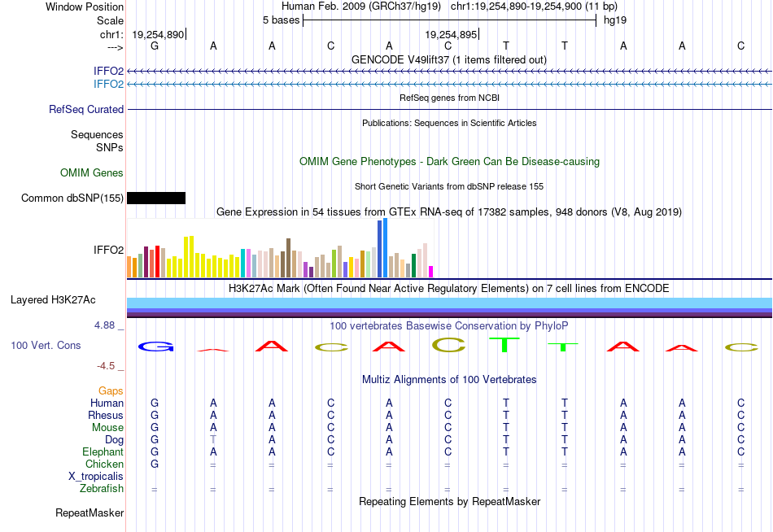Click the GENCODE V49lift37 track title
Screen dimensions: 773x532
point(449,59)
